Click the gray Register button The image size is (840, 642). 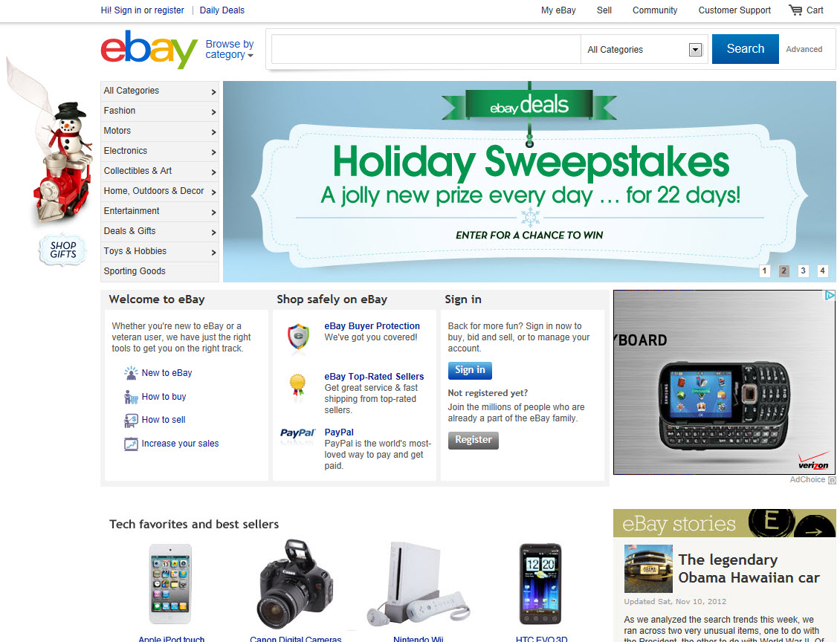coord(473,440)
